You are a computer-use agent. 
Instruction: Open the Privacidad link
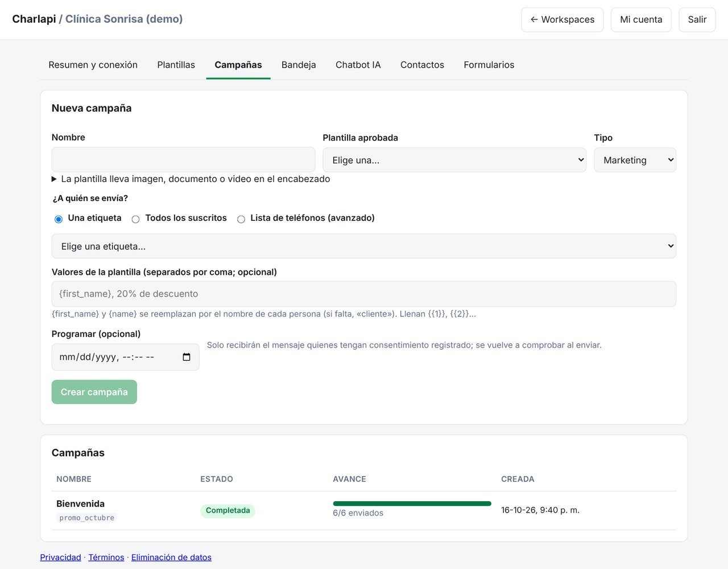(x=60, y=557)
